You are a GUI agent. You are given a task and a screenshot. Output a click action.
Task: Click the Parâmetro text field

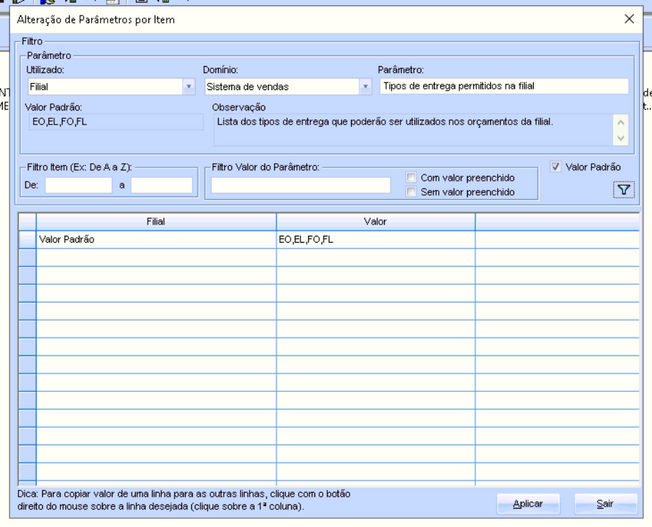click(503, 86)
